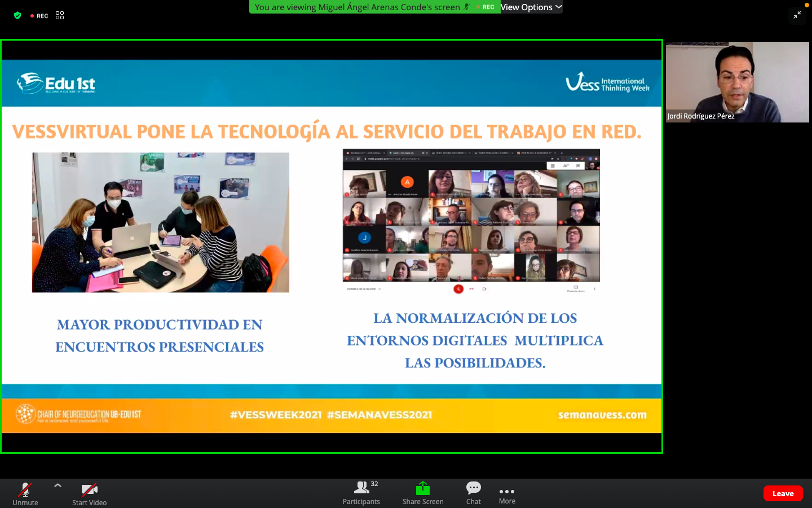Click the green Share Screen icon
The image size is (812, 508).
pos(423,488)
